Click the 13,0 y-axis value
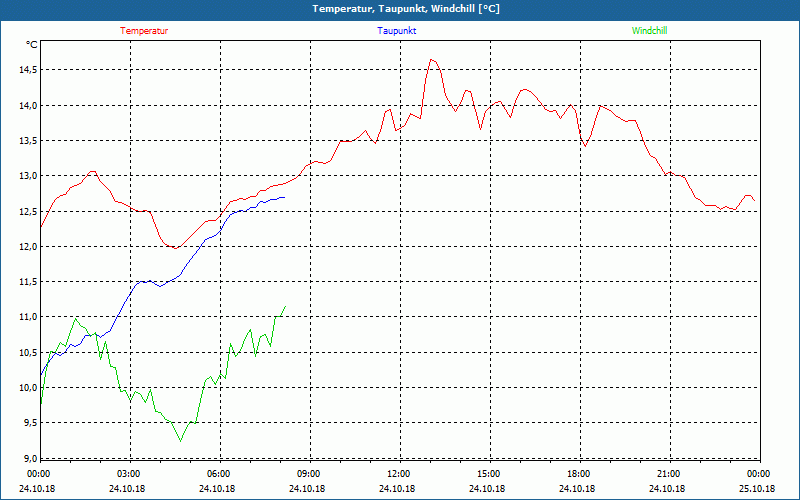 [x=28, y=176]
